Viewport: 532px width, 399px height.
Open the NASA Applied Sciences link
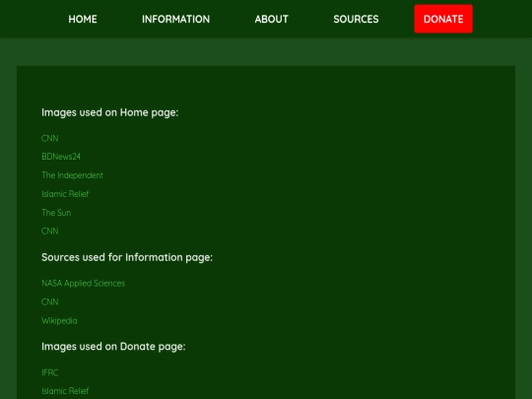tap(83, 284)
